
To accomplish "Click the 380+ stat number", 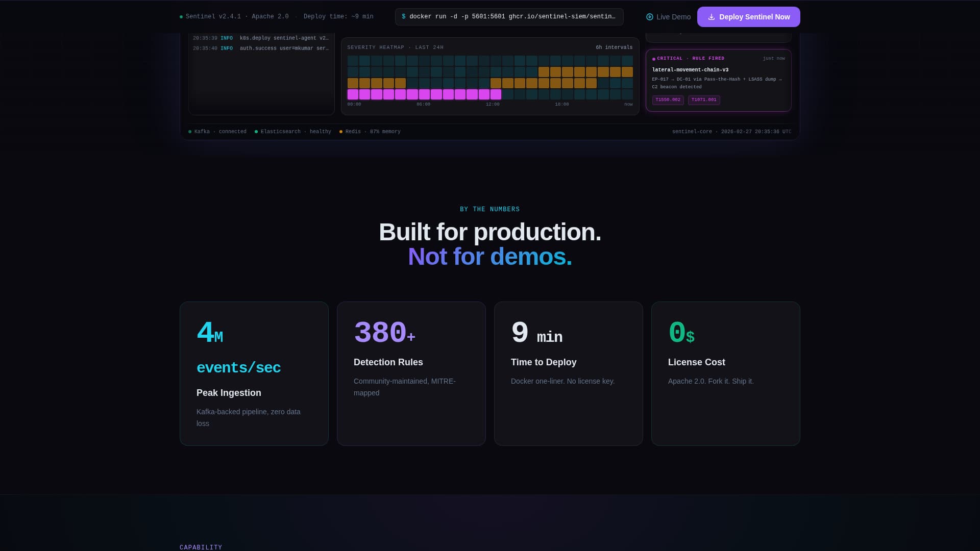I will (384, 333).
